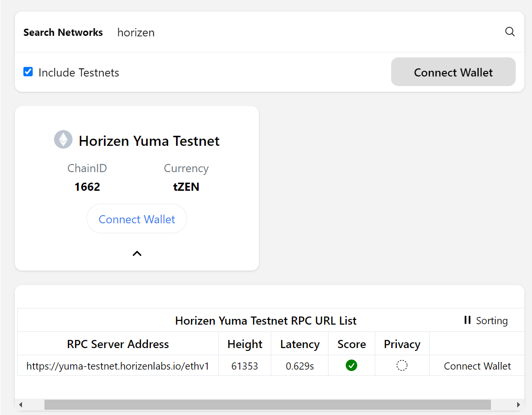Click the checked blue checkbox square
This screenshot has height=415, width=532.
pos(28,71)
